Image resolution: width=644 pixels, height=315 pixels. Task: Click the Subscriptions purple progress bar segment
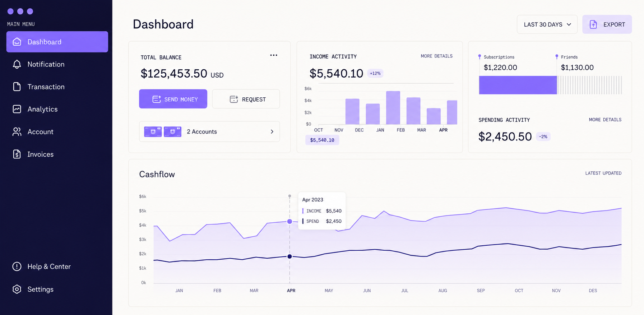pos(518,85)
